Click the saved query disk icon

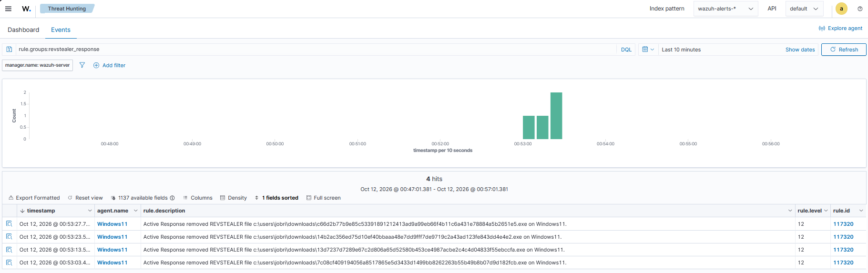(x=9, y=50)
